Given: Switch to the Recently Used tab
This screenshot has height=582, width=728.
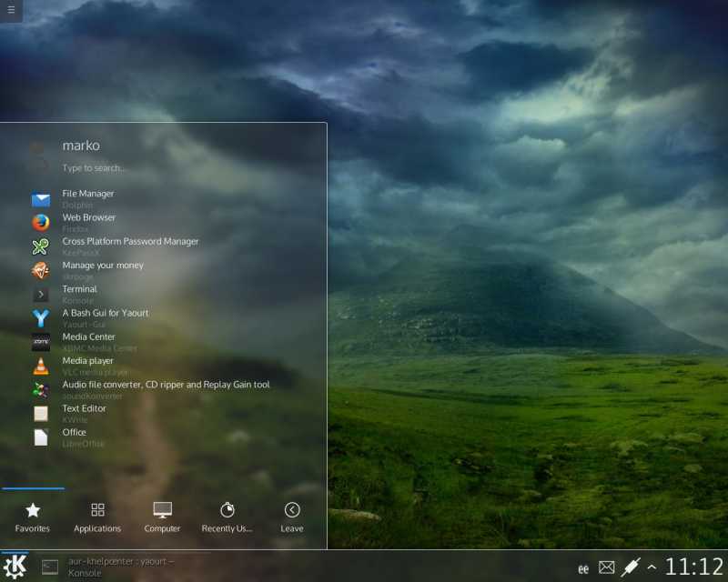Looking at the screenshot, I should tap(227, 517).
